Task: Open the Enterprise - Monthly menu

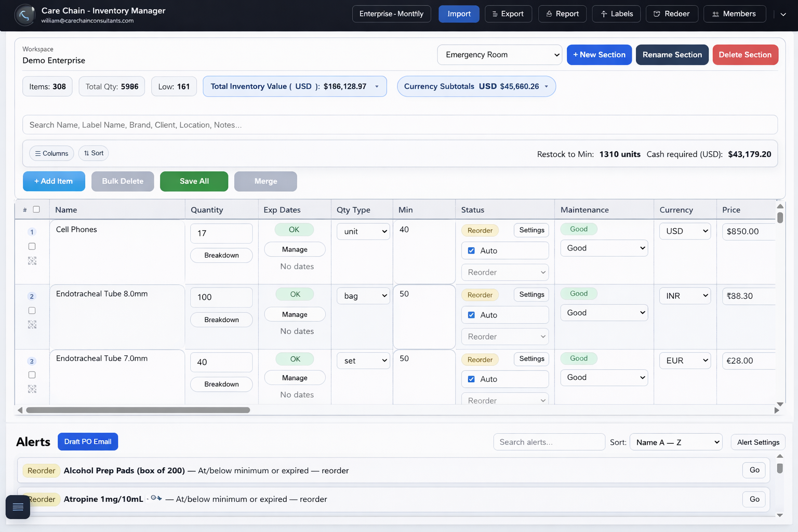Action: (391, 14)
